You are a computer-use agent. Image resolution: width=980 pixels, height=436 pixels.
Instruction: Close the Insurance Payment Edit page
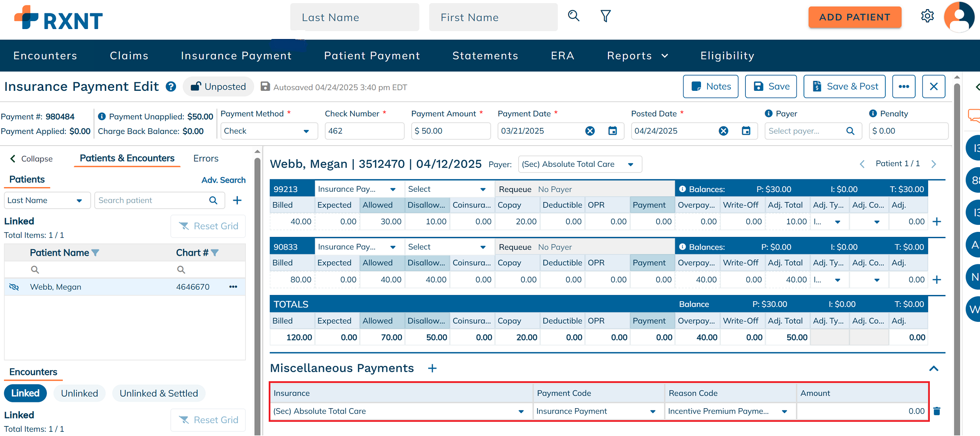[934, 86]
